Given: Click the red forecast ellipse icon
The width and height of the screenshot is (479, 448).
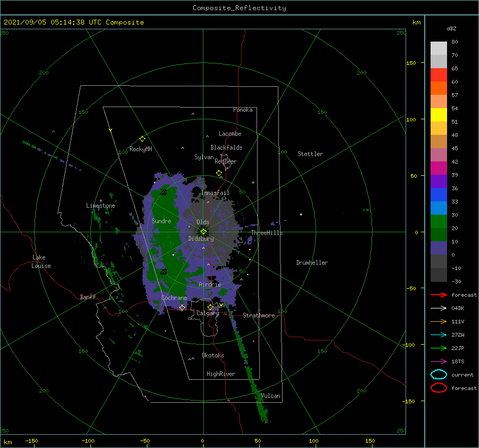Looking at the screenshot, I should (439, 388).
